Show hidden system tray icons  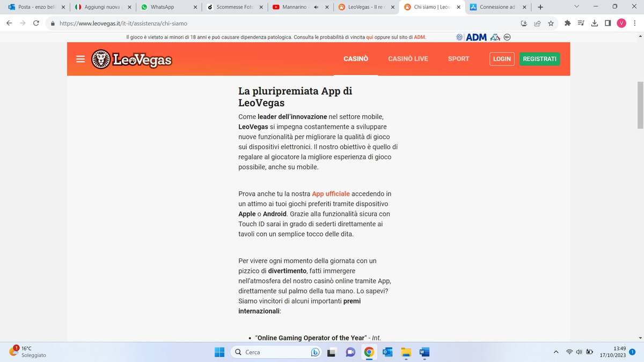point(555,352)
